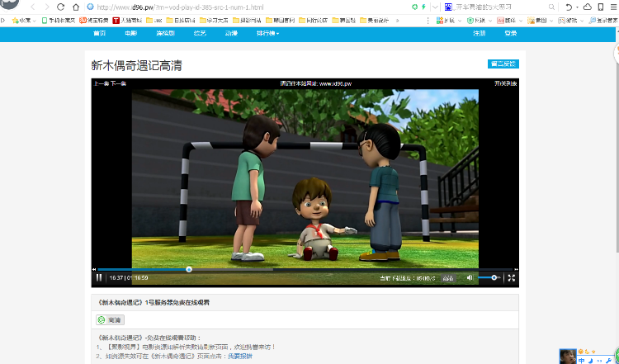The height and width of the screenshot is (364, 619).
Task: Open the 翻译 translate extension icon
Action: coord(500,21)
